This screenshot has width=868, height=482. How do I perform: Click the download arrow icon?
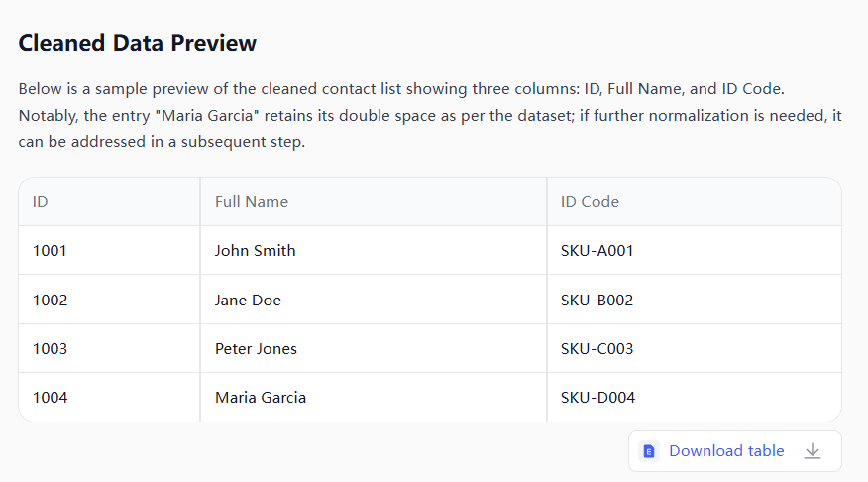813,451
